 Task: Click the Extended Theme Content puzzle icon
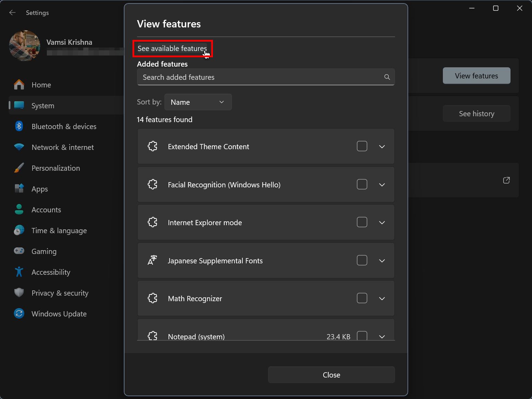(153, 146)
